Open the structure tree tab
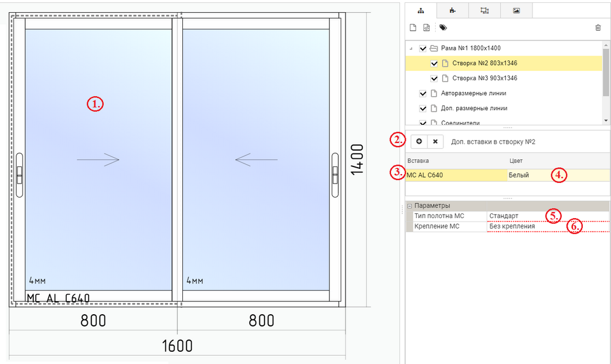 tap(421, 11)
